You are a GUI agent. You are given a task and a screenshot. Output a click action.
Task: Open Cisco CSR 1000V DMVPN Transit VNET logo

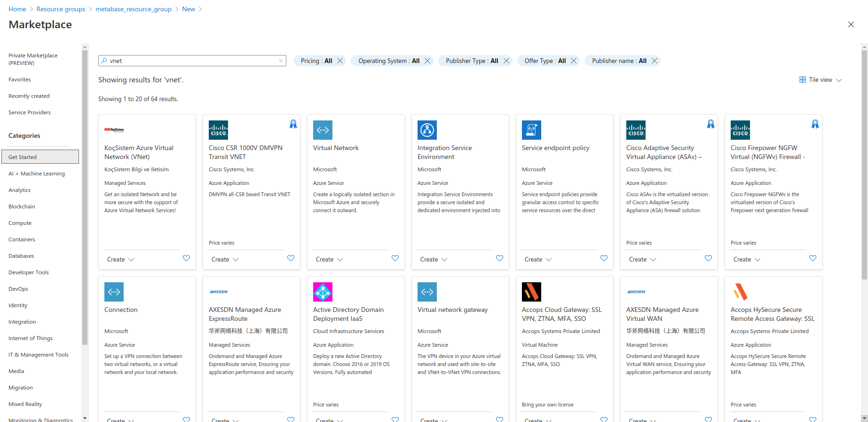218,130
